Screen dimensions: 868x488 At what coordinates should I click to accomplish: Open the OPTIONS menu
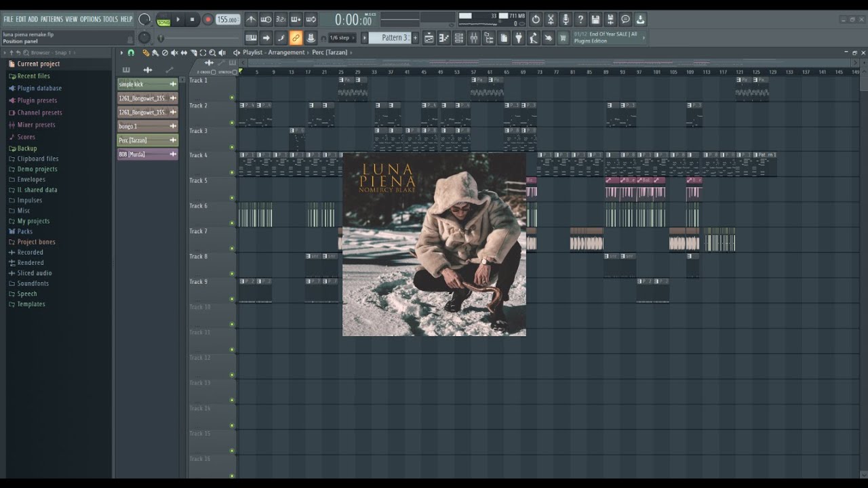tap(90, 19)
